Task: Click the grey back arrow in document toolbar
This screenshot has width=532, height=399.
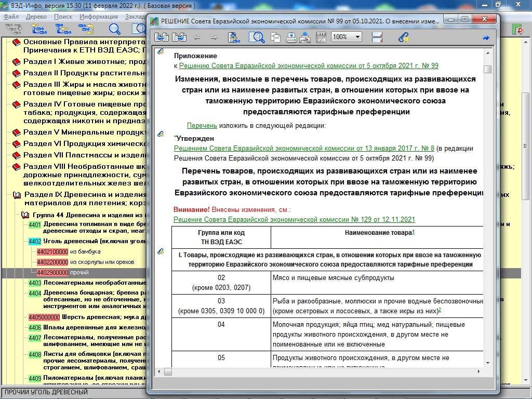Action: click(x=197, y=37)
